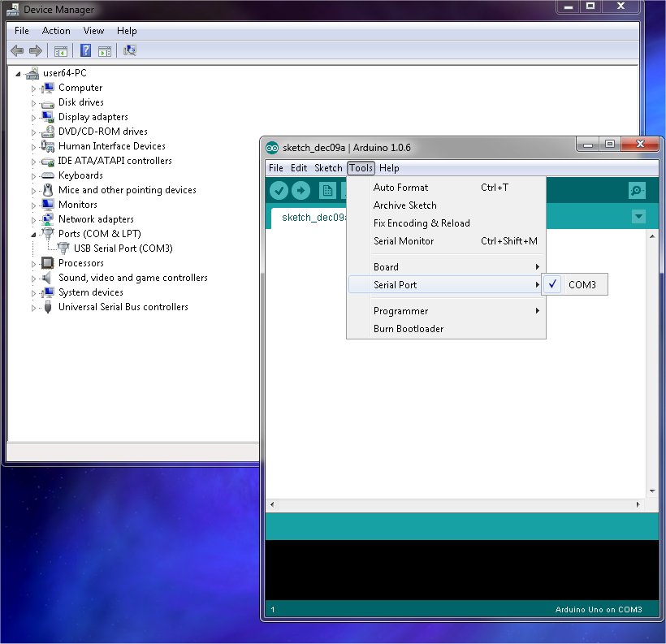Expand the Computer node
The image size is (666, 644).
point(33,89)
